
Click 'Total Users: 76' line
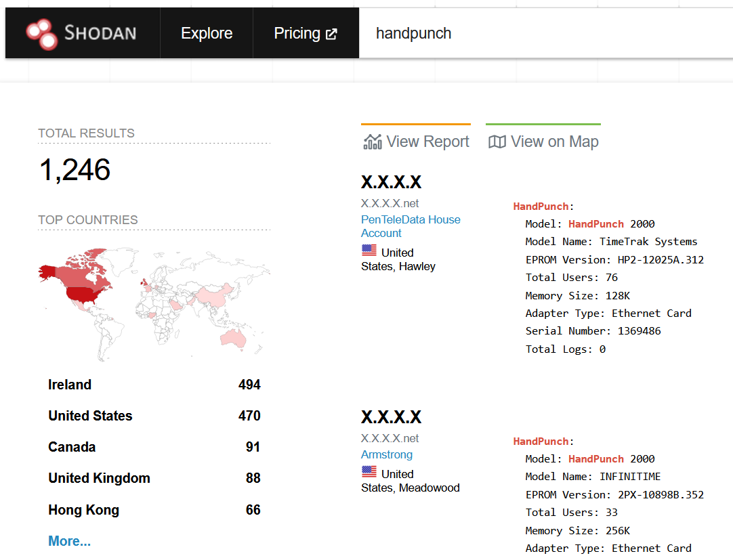[x=571, y=278]
